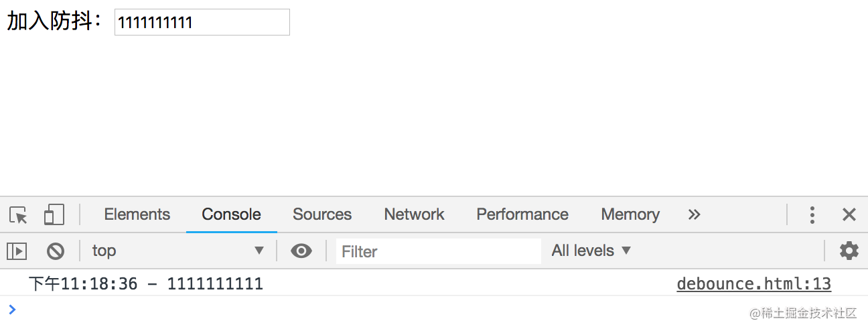
Task: Switch to the Elements tab
Action: (137, 214)
